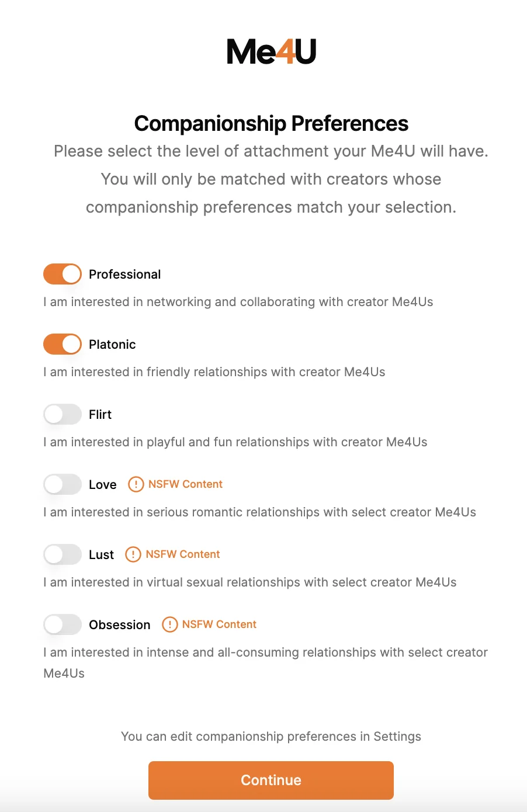Click the Professional label

124,275
